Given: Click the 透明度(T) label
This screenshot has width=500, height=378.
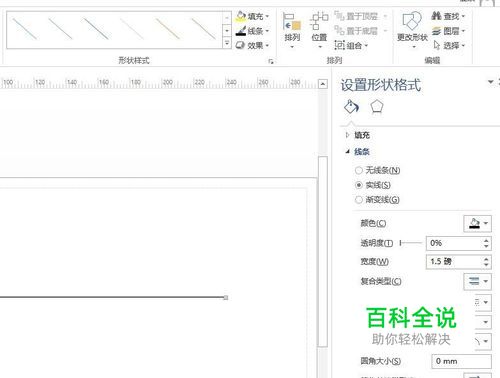Looking at the screenshot, I should [377, 243].
